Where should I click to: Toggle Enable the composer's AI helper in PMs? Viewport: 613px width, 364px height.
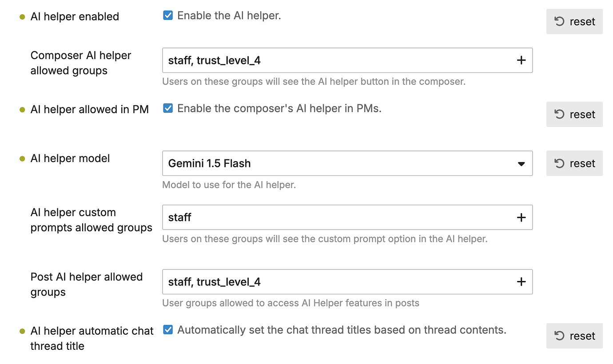168,108
